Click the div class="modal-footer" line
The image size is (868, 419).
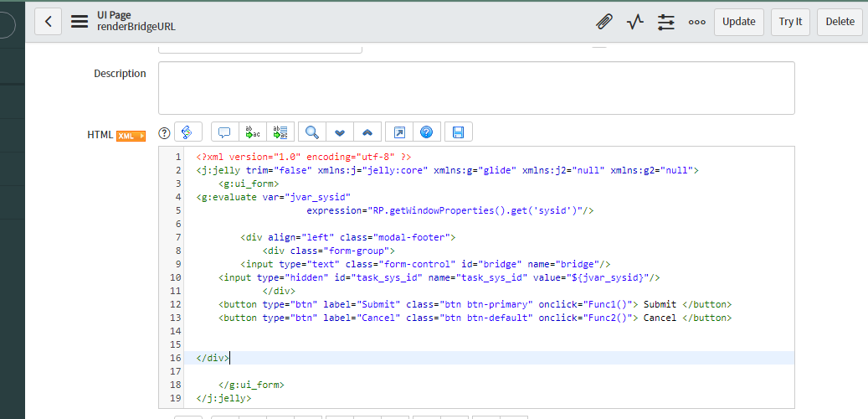347,237
